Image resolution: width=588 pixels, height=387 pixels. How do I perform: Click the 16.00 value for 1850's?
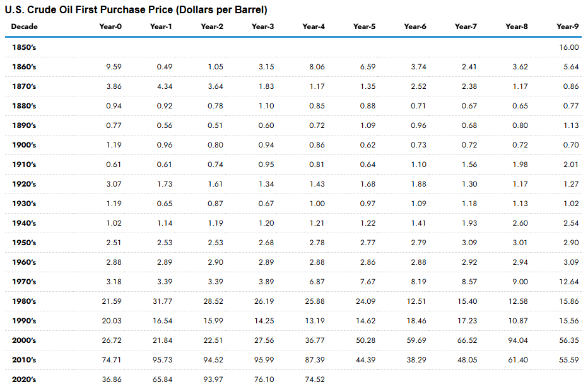click(x=568, y=47)
